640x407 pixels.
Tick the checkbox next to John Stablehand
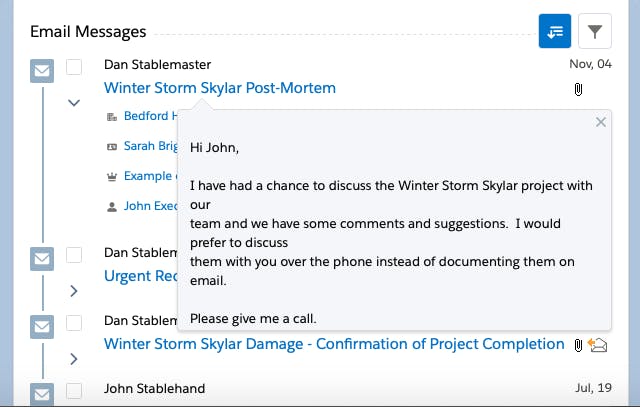pos(74,391)
